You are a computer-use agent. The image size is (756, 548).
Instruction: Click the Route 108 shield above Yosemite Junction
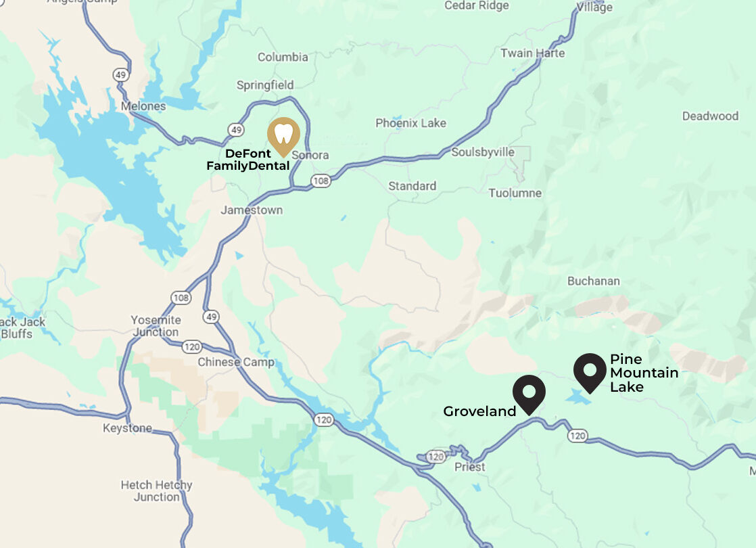click(x=181, y=298)
